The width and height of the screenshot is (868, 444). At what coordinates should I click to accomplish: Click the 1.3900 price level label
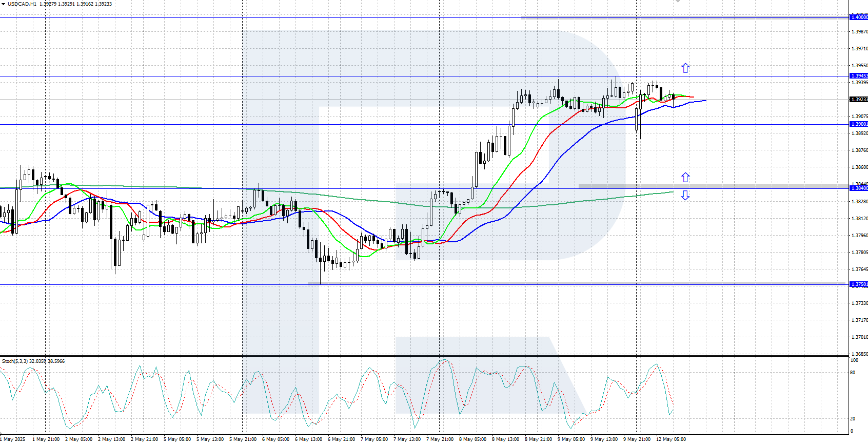[x=859, y=124]
